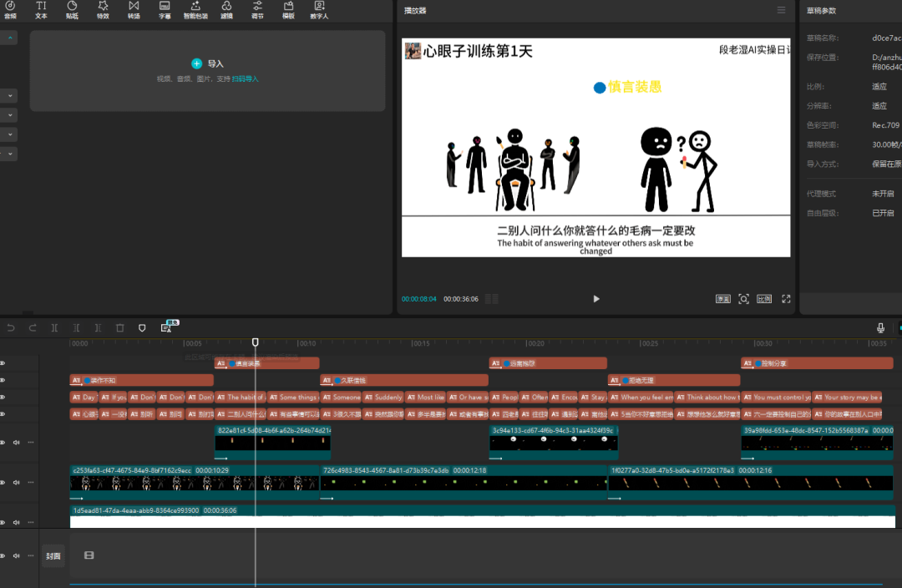Viewport: 902px width, 588px height.
Task: Switch to the 转场 transitions tab
Action: pos(134,9)
